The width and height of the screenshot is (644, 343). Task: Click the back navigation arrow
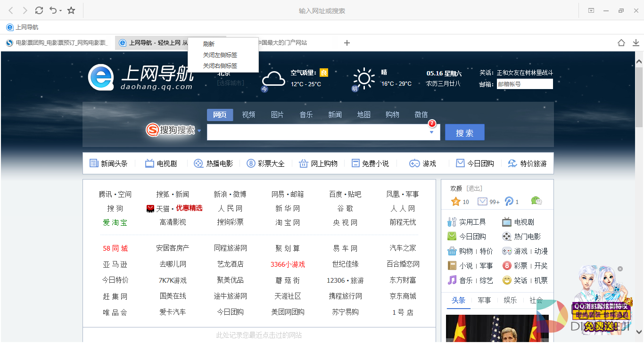(10, 10)
